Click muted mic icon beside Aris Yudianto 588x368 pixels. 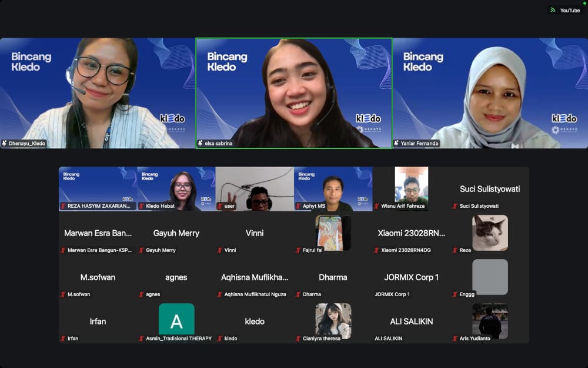[455, 339]
